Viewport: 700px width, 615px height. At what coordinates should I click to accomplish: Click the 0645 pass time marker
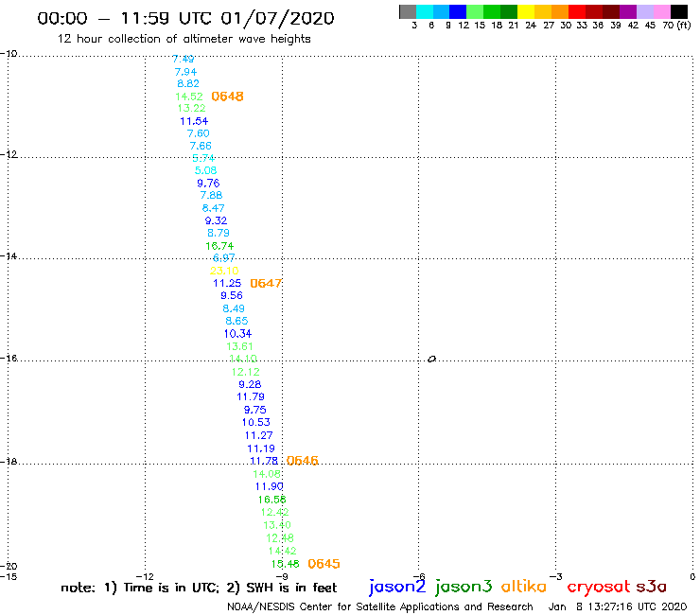click(324, 564)
